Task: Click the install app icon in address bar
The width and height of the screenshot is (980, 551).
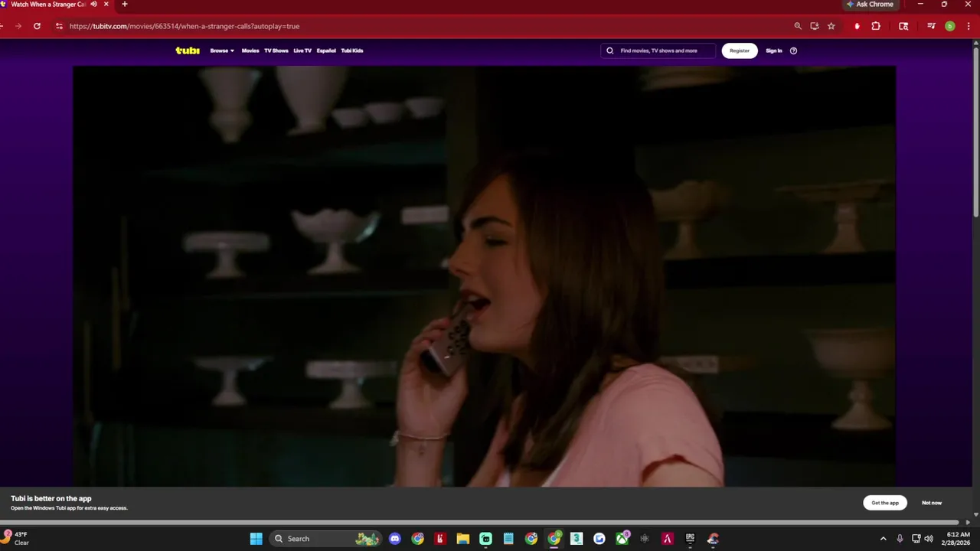Action: click(x=815, y=26)
